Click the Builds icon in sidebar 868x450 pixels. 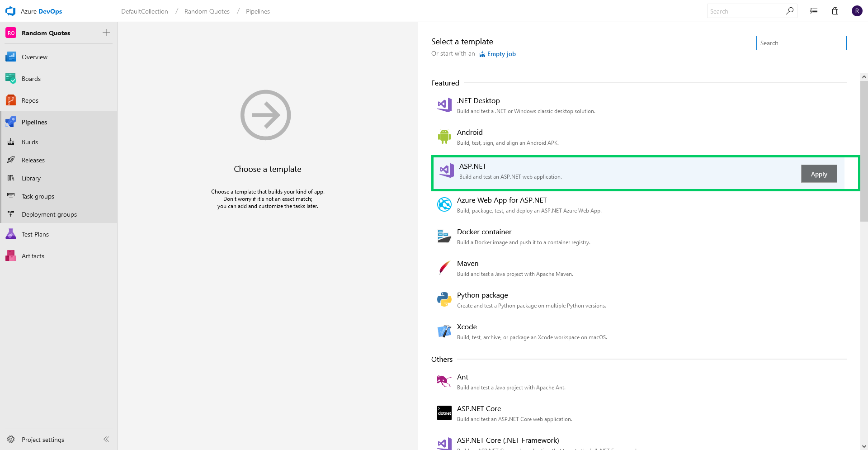pyautogui.click(x=11, y=142)
